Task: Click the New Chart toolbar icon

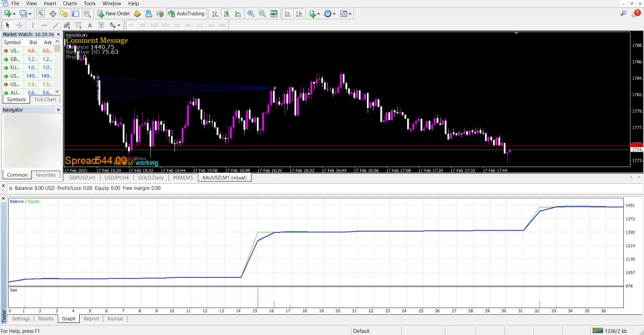Action: tap(7, 13)
